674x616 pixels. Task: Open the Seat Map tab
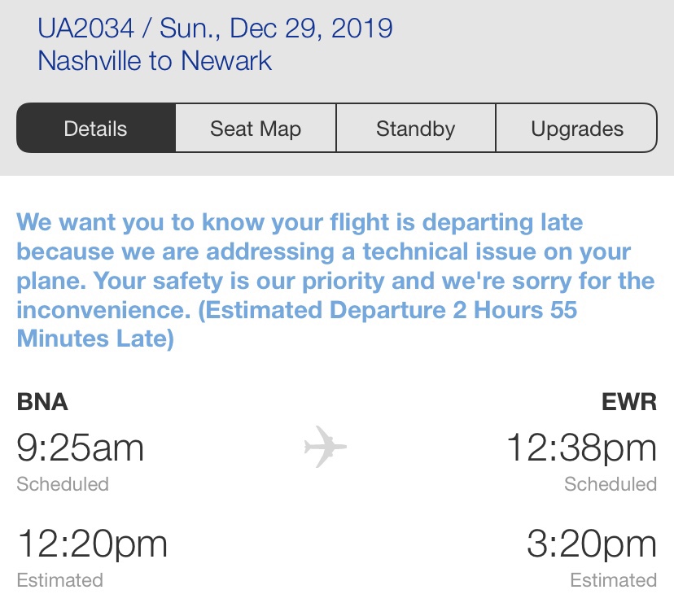click(256, 128)
